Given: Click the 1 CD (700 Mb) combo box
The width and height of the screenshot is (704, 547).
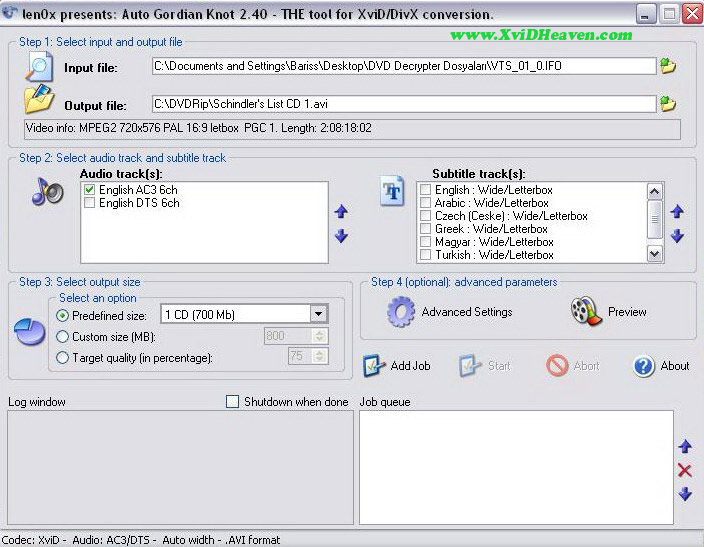Looking at the screenshot, I should click(x=244, y=314).
